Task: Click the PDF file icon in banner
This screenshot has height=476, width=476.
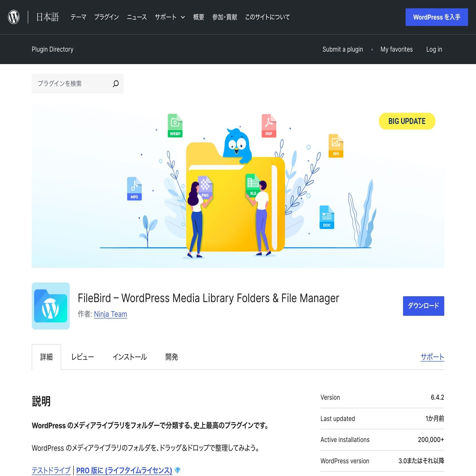Action: pyautogui.click(x=269, y=126)
